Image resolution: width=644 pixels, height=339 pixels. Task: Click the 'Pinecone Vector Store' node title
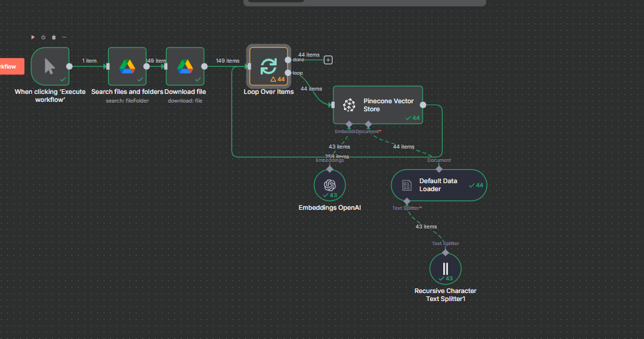tap(388, 105)
